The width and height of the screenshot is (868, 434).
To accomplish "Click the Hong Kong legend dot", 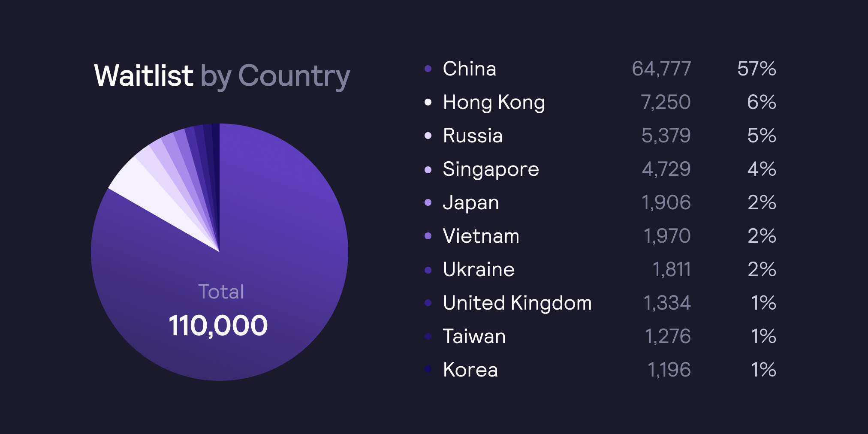I will (x=428, y=102).
